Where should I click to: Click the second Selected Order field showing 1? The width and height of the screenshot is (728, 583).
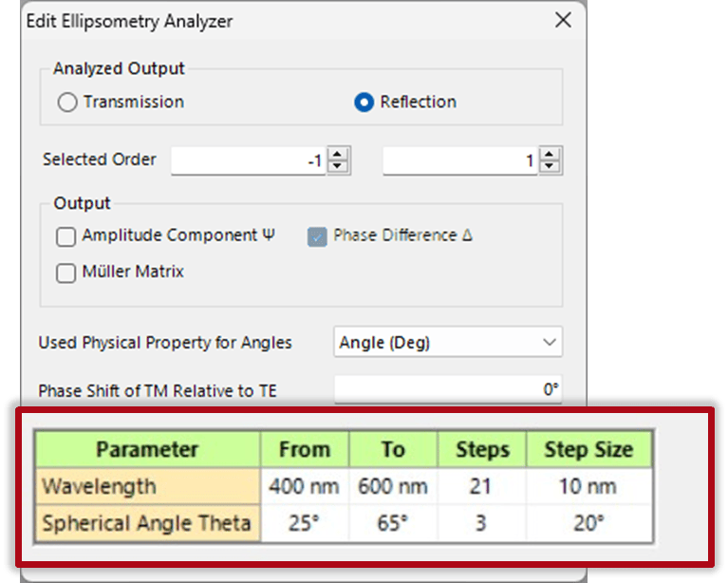coord(460,161)
